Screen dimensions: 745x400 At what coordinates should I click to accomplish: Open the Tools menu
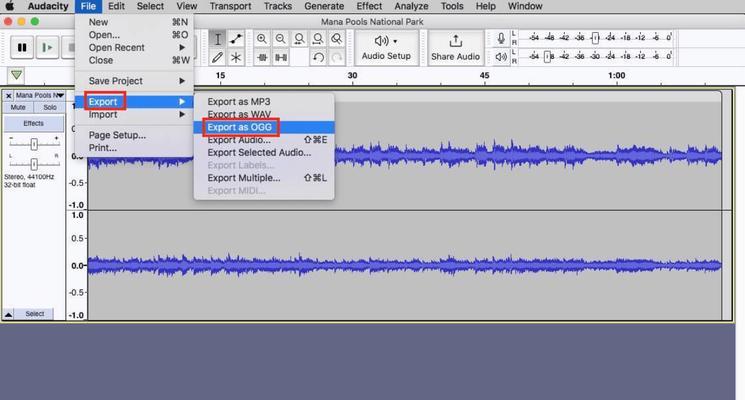[452, 6]
